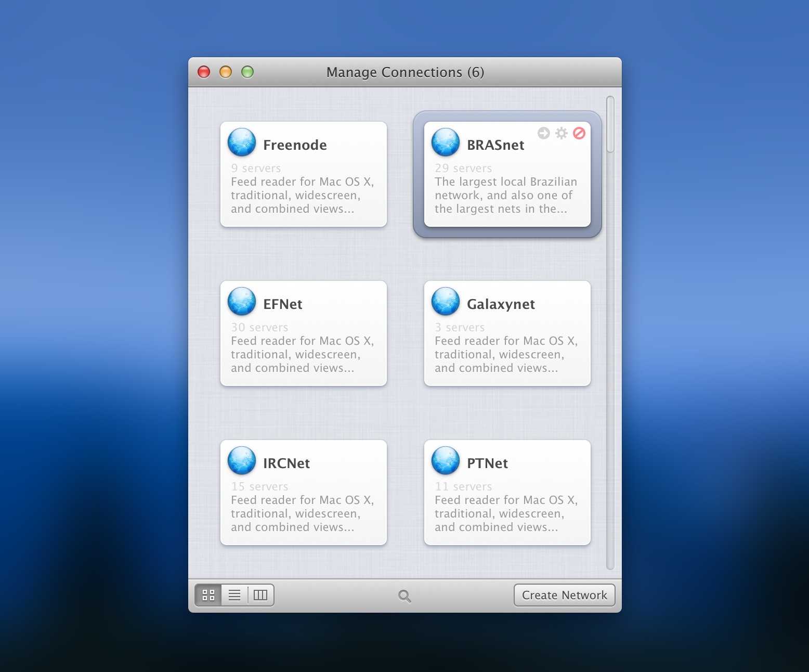
Task: Click the '11 servers' label on PTNet
Action: click(x=463, y=486)
